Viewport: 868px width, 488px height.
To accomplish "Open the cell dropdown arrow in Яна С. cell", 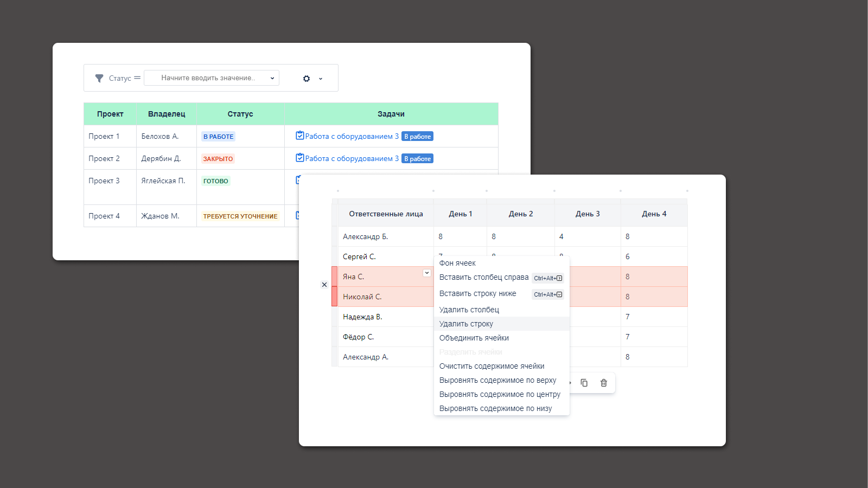I will pos(427,273).
